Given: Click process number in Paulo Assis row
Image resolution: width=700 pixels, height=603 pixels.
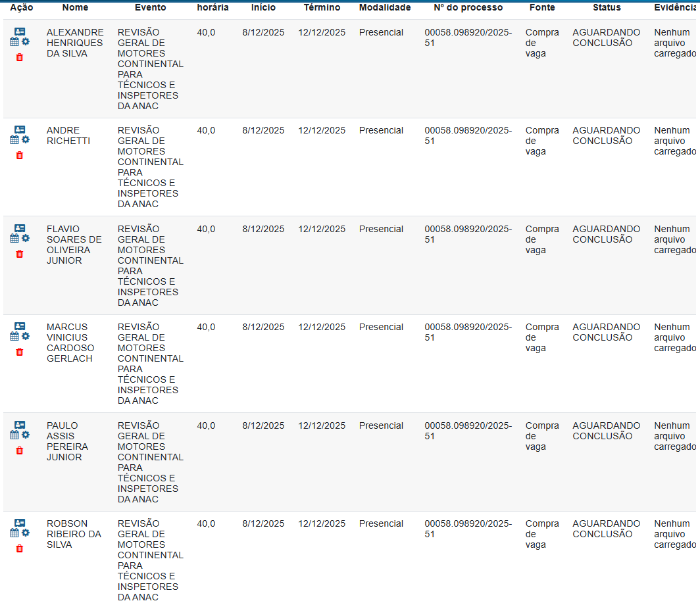Looking at the screenshot, I should pyautogui.click(x=468, y=431).
